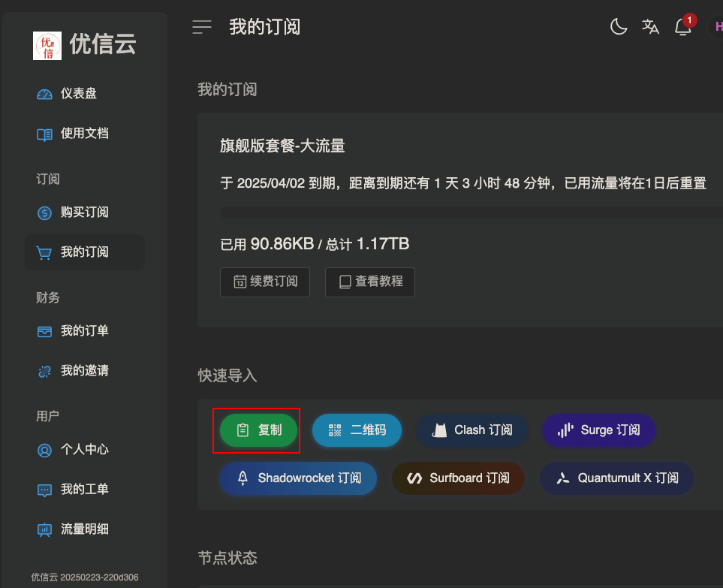Image resolution: width=723 pixels, height=588 pixels.
Task: Open 我的工单 tickets page
Action: [84, 490]
